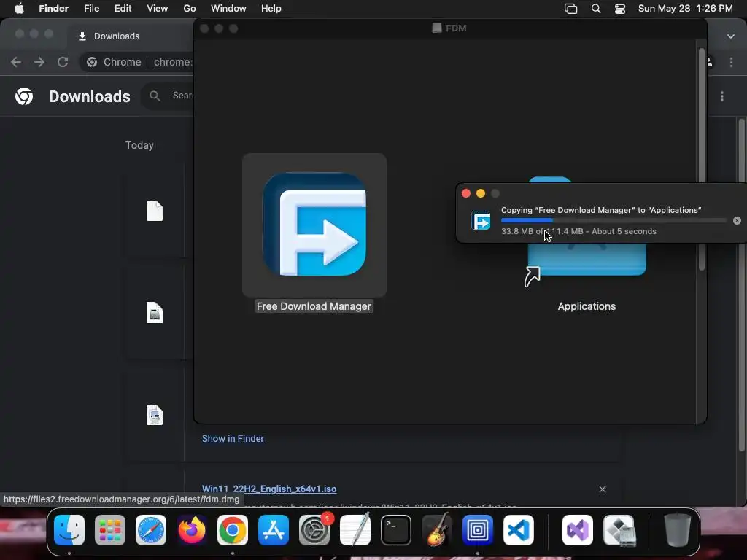Open the blue square-spiral app in the Dock

tap(478, 530)
